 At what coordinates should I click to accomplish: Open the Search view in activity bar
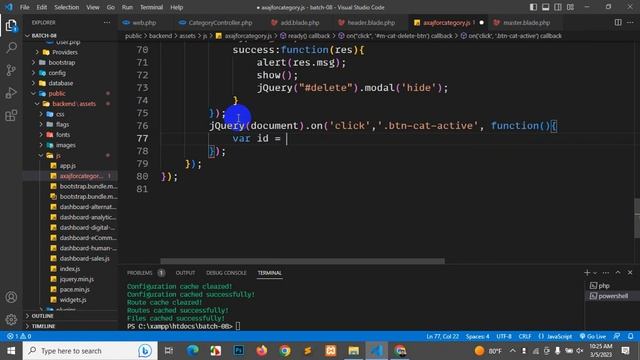coord(11,48)
